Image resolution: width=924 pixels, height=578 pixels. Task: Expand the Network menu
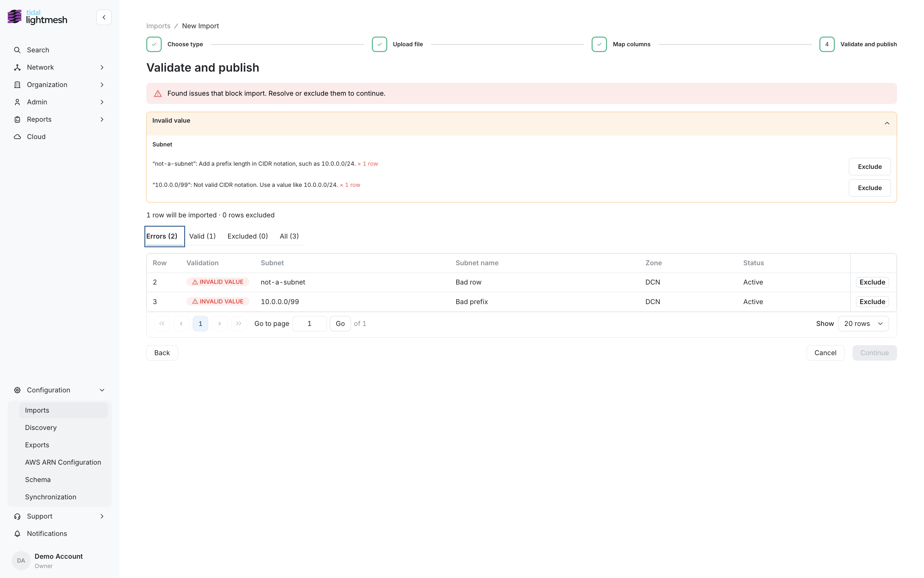(60, 67)
